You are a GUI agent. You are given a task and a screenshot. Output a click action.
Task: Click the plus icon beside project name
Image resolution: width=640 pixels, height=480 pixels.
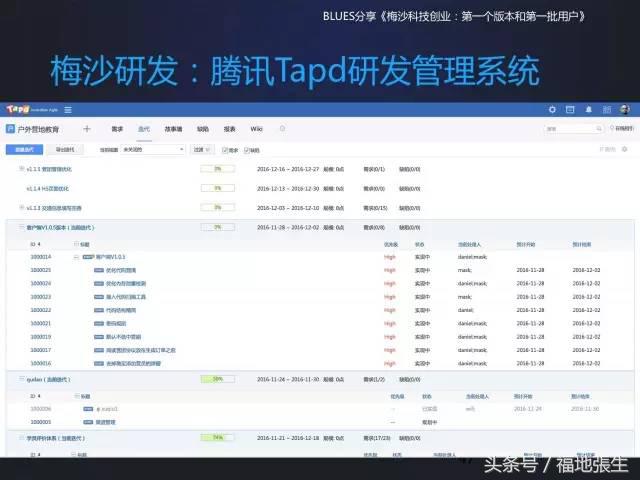tap(87, 129)
